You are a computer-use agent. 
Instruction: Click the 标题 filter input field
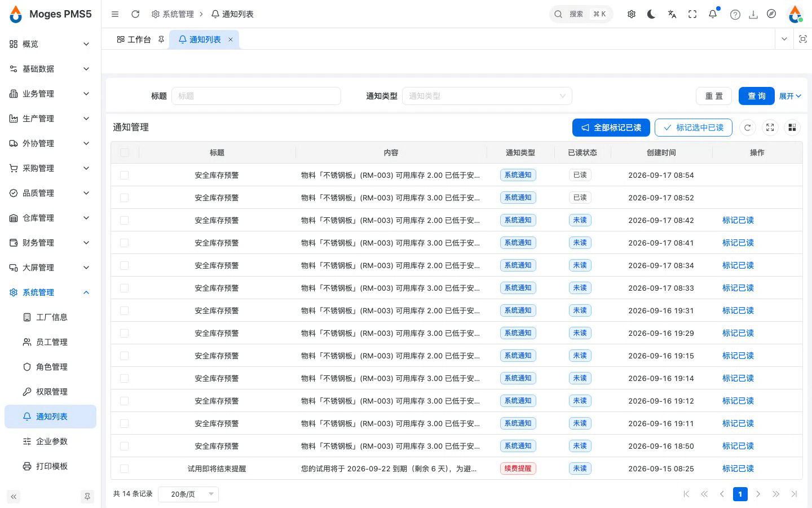coord(256,96)
